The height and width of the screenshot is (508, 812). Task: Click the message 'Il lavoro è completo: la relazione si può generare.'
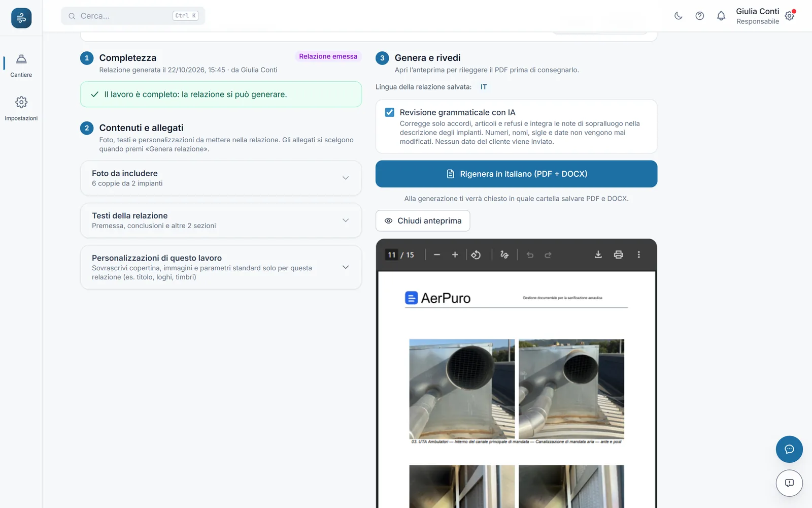click(x=195, y=94)
